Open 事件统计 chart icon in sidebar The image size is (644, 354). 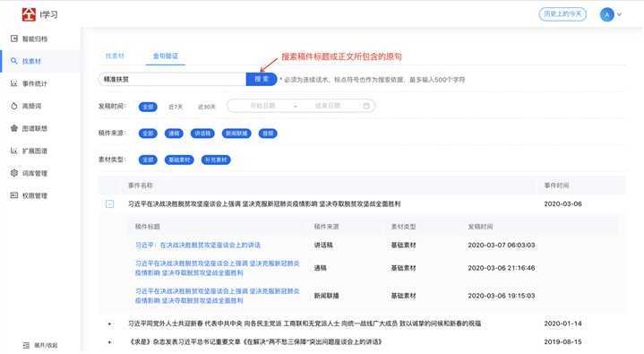tap(14, 83)
